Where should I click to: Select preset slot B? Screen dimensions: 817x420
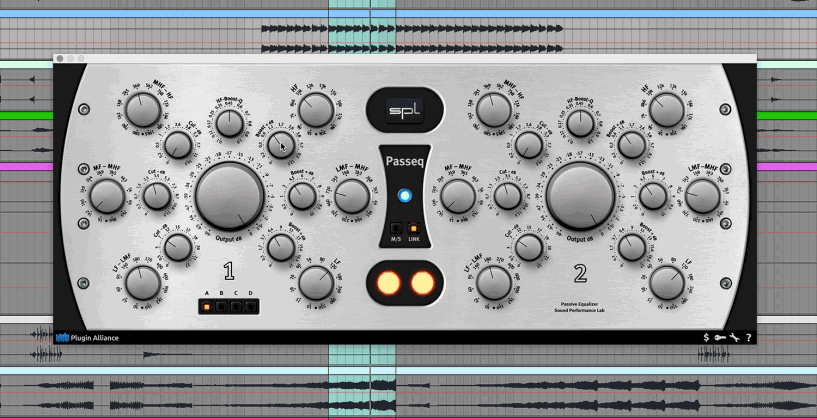(x=221, y=306)
